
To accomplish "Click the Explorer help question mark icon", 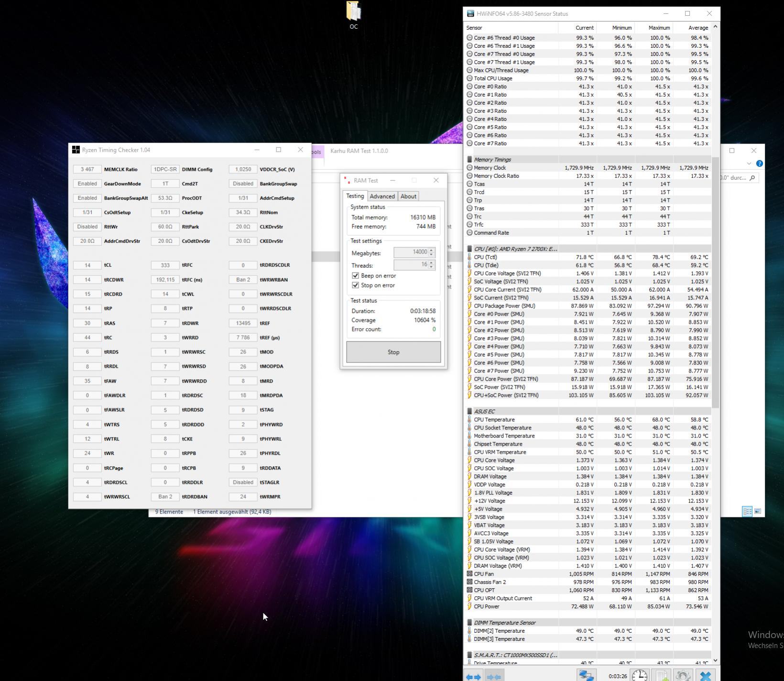I will click(x=759, y=164).
